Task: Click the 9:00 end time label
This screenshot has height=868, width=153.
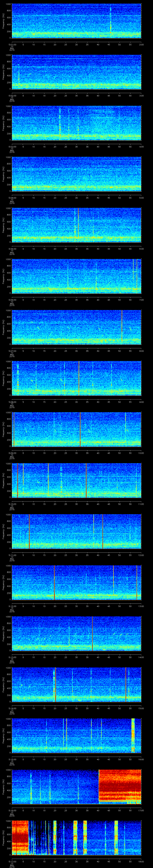Action: point(141,402)
